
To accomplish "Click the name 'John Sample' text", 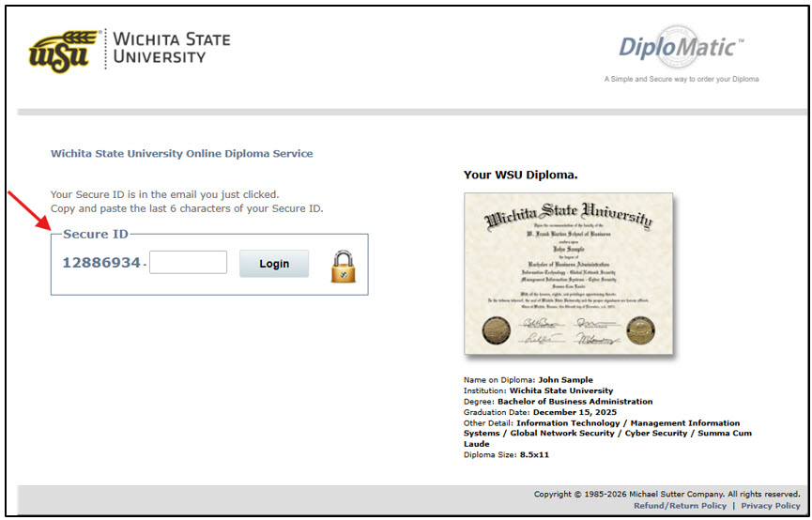I will coord(565,379).
